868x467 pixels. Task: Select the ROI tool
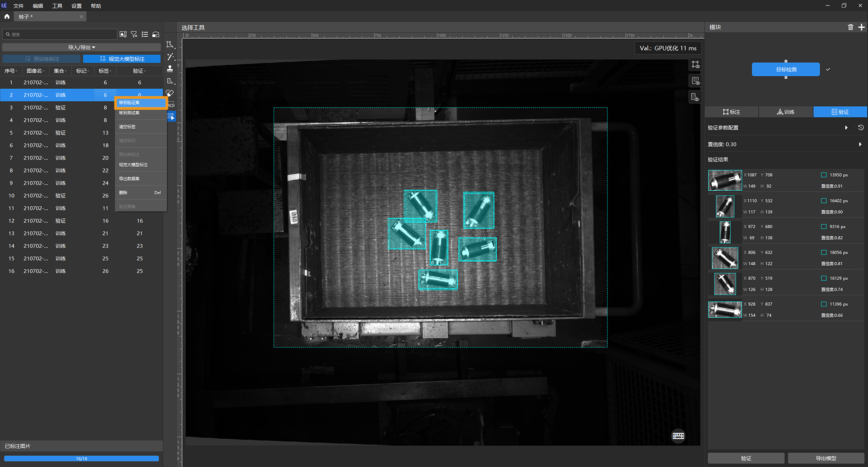171,105
